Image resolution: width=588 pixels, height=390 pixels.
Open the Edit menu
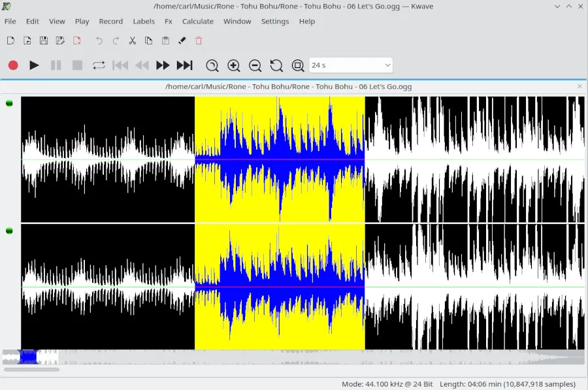(x=32, y=22)
